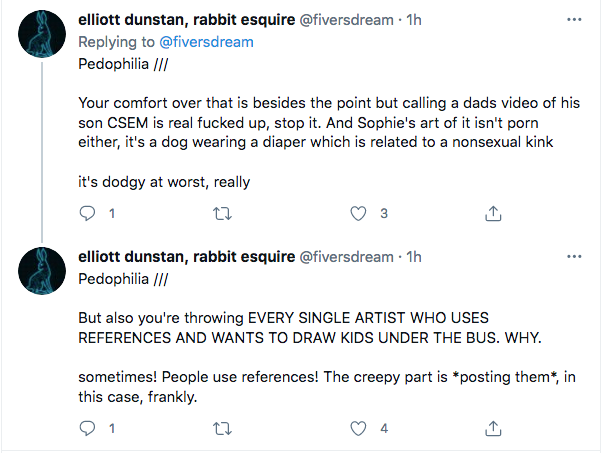Viewport: 603px width, 453px height.
Task: Reply to the first tweet
Action: [87, 213]
